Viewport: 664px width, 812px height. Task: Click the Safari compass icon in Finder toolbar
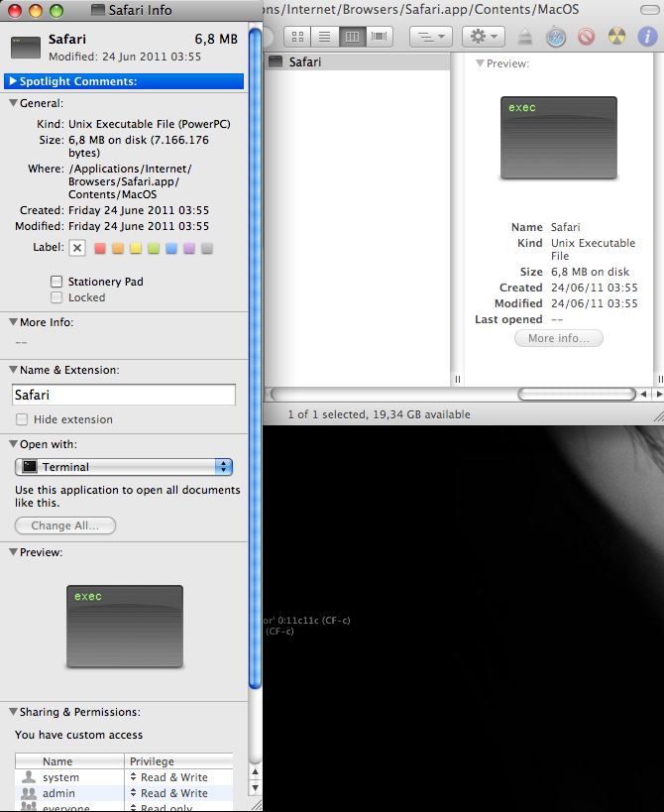coord(556,37)
